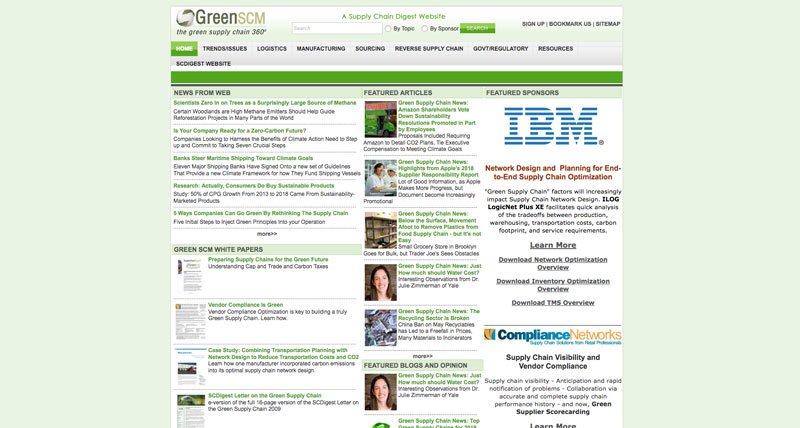The height and width of the screenshot is (428, 800).
Task: Open 'How much should Water Cost?' blog headline
Action: click(x=440, y=379)
